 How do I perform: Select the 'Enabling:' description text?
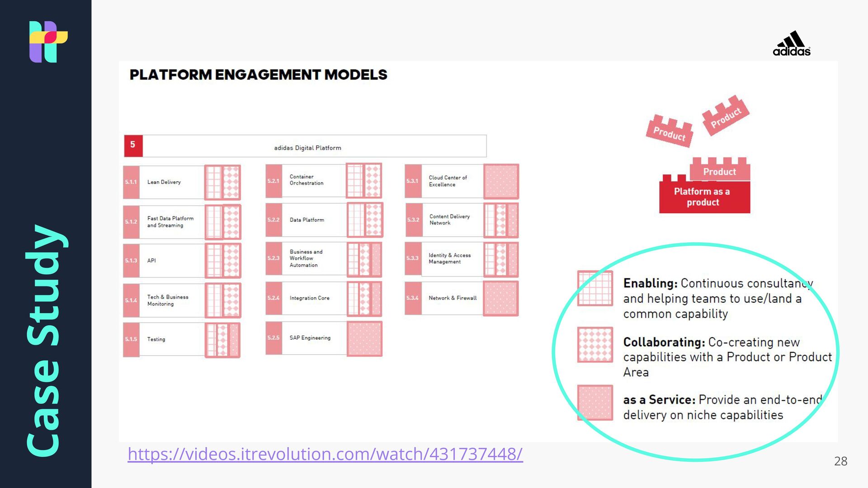coord(718,299)
